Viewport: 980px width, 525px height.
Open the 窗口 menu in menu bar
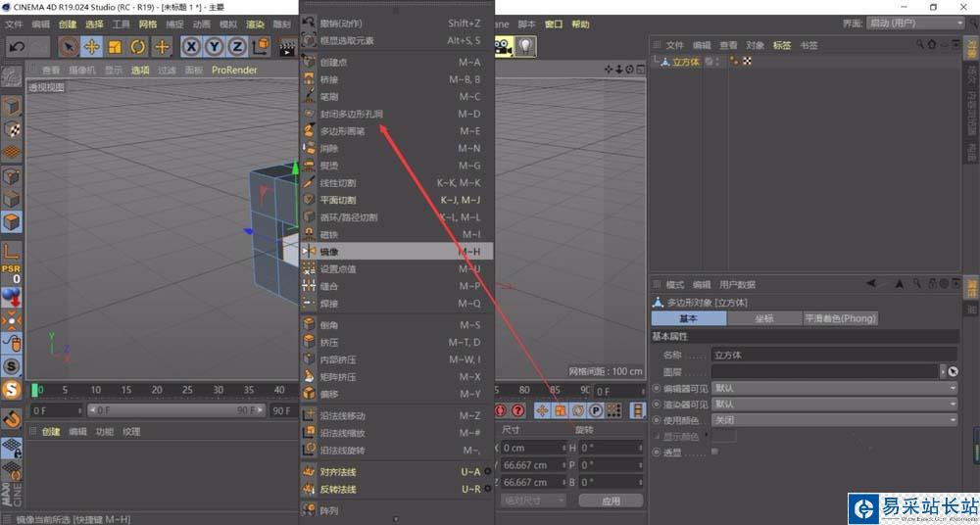pos(553,24)
